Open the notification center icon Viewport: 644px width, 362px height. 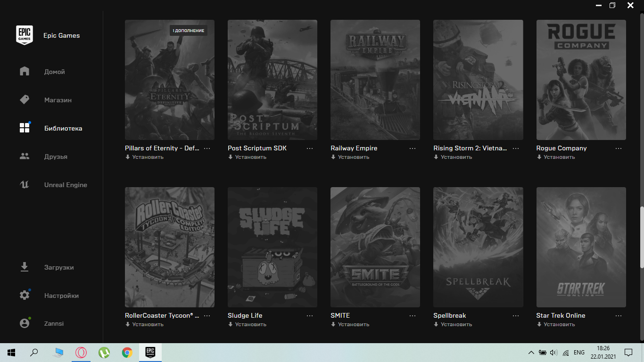pos(628,353)
